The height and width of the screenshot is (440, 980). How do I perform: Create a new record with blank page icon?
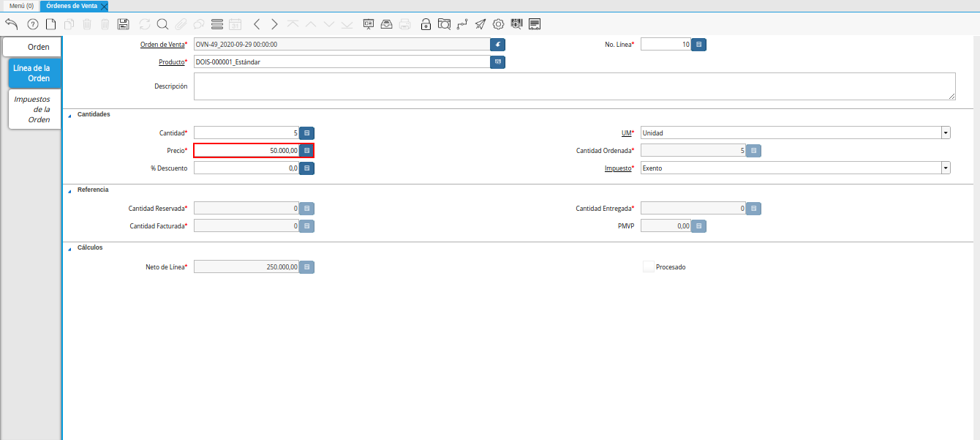pyautogui.click(x=51, y=24)
